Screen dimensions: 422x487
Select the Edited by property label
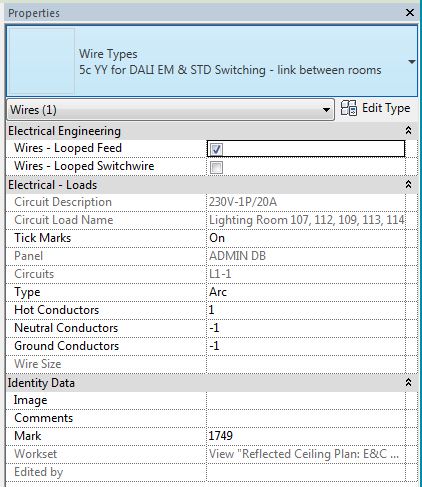click(x=39, y=472)
